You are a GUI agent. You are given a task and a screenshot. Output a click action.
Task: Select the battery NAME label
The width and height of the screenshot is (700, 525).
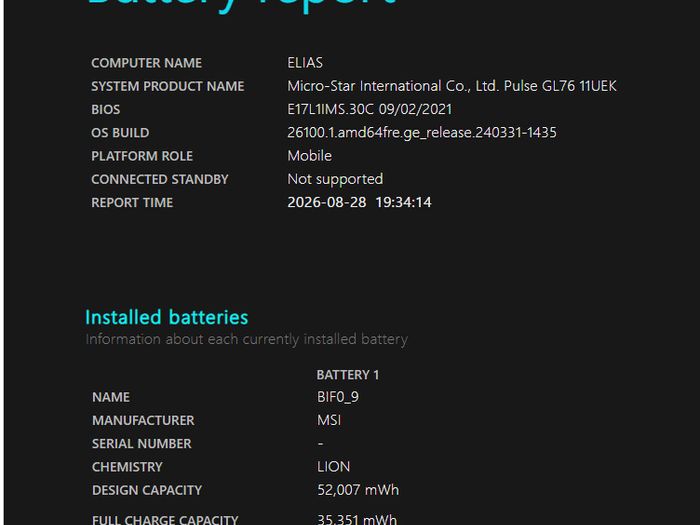pos(111,397)
